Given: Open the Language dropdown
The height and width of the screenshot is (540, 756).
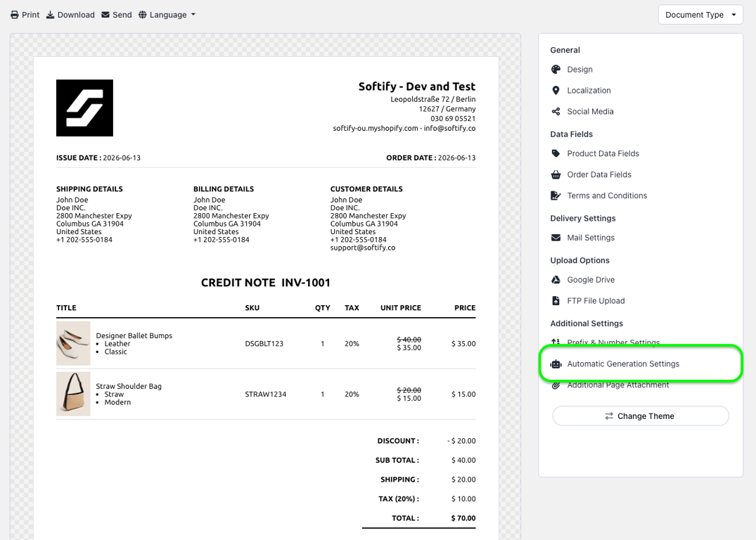Looking at the screenshot, I should click(x=167, y=15).
